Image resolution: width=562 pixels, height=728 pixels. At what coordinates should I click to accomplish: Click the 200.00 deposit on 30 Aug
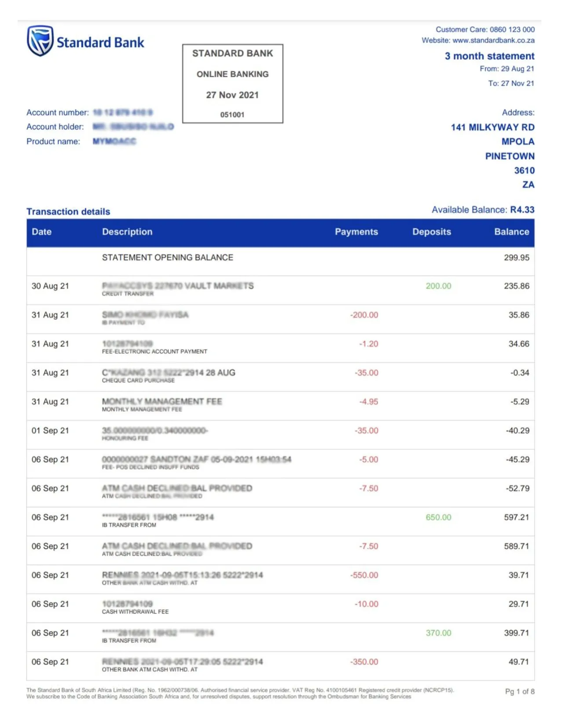pos(438,286)
